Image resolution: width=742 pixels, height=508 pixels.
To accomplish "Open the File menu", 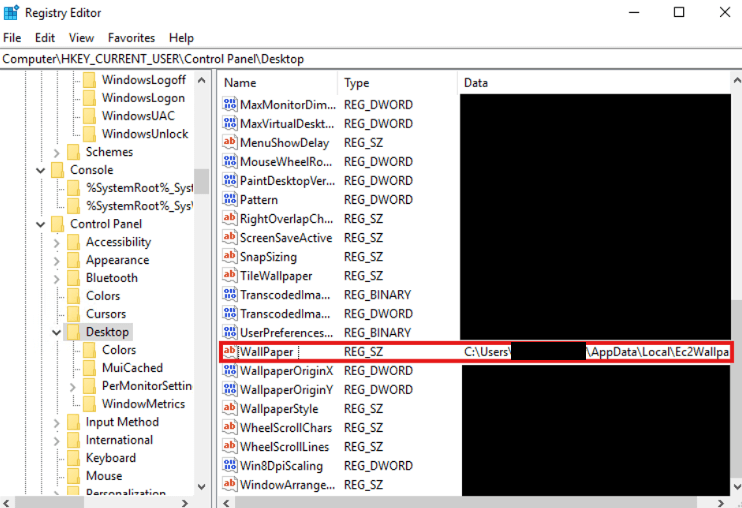I will tap(12, 38).
